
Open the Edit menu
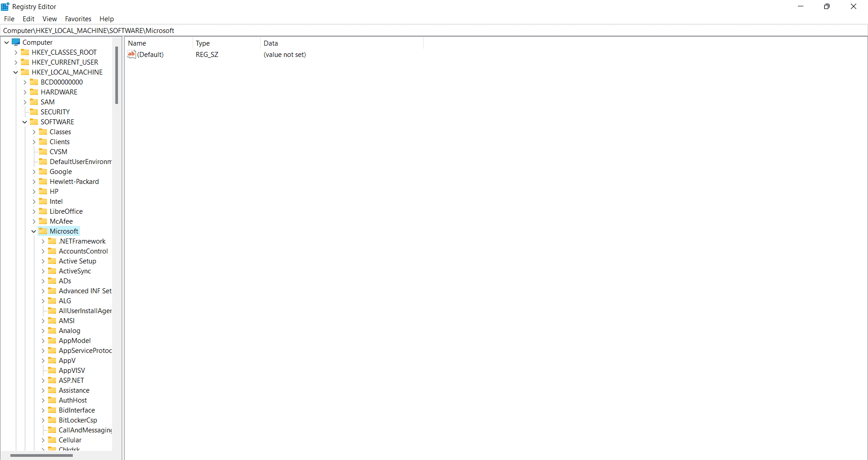click(x=28, y=19)
